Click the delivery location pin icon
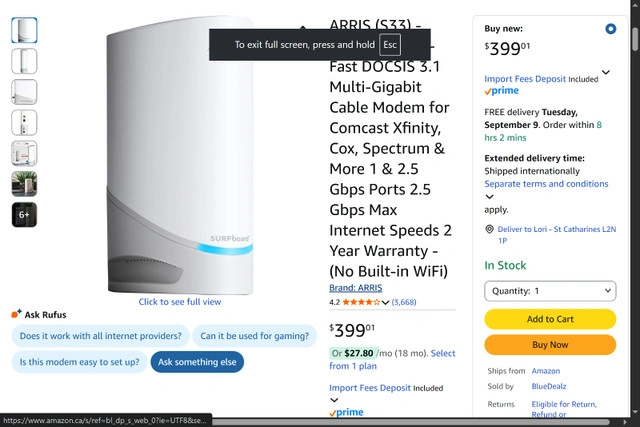The height and width of the screenshot is (427, 640). coord(489,229)
